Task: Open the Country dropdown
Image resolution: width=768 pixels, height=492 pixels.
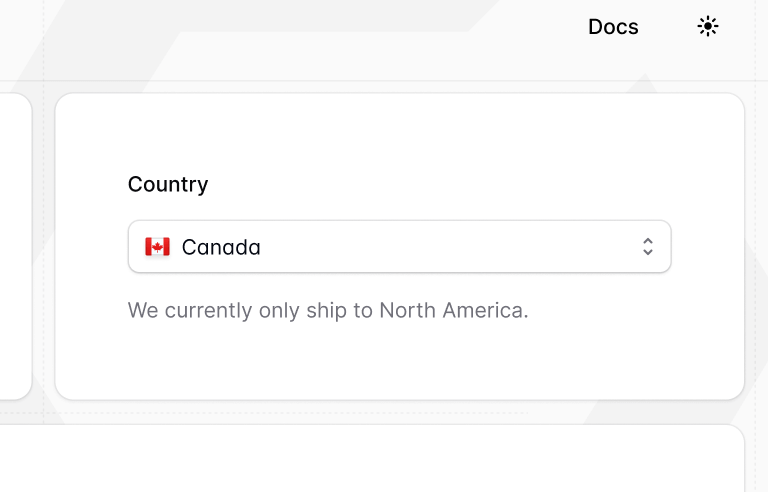Action: click(399, 247)
